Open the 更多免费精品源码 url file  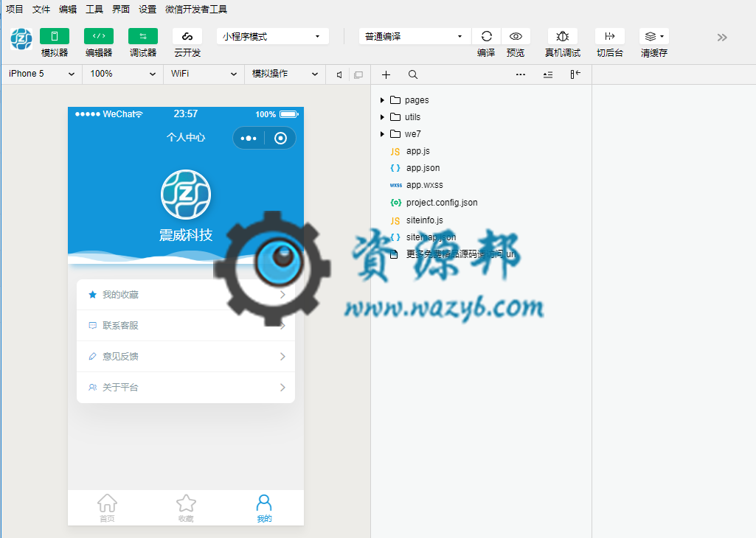[460, 254]
